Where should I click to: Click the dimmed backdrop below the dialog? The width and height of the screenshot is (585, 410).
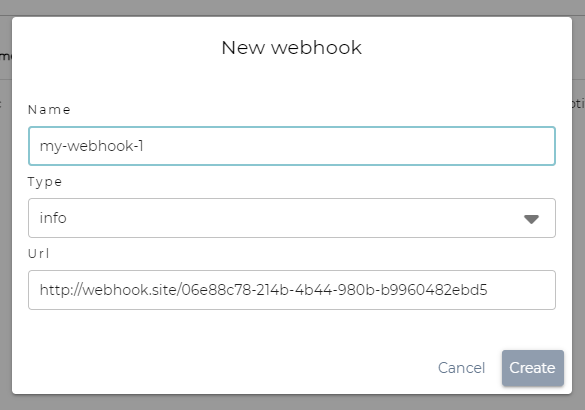click(292, 403)
